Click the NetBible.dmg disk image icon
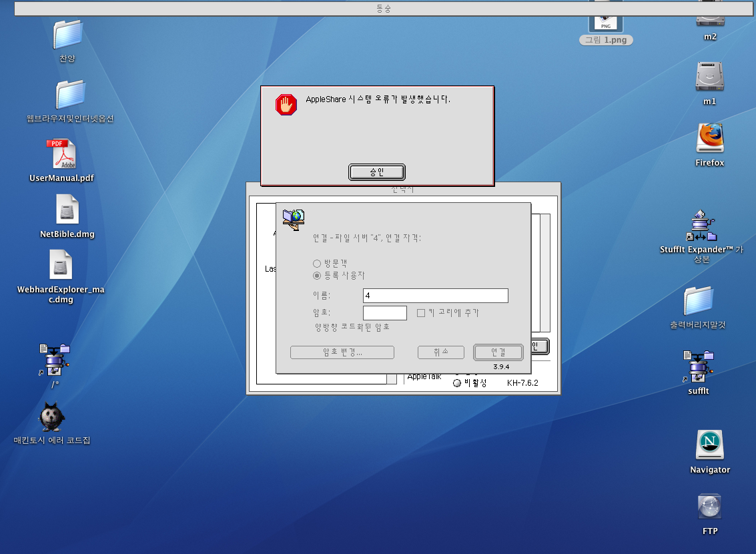Screen dimensions: 756x554 [67, 211]
